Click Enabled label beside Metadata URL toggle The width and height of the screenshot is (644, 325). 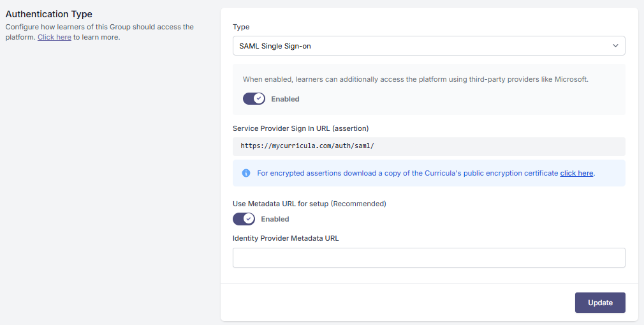[x=275, y=219]
